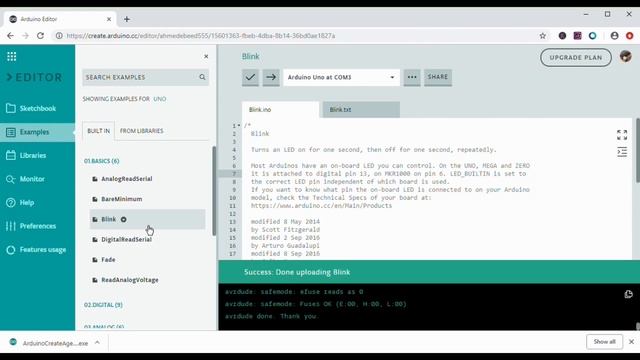Fold the comment block at line 1
The width and height of the screenshot is (640, 360).
[239, 126]
